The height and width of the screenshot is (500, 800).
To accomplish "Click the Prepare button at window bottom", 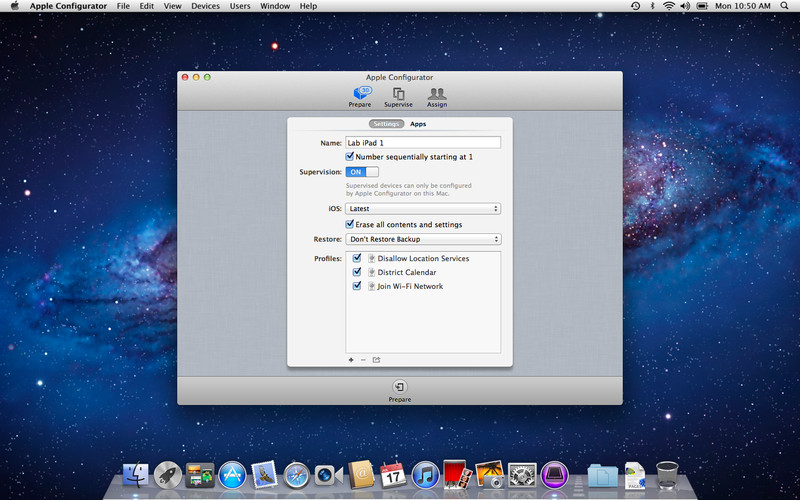I will (400, 388).
